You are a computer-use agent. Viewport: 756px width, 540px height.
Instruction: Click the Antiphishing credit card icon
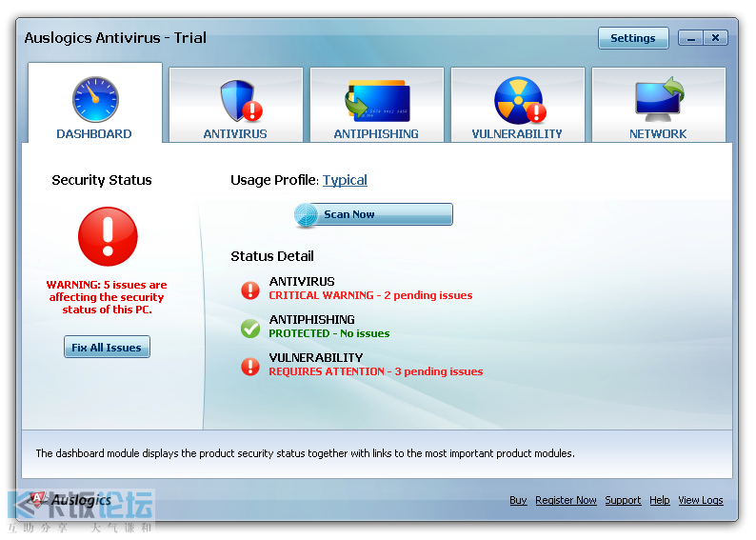click(x=377, y=100)
